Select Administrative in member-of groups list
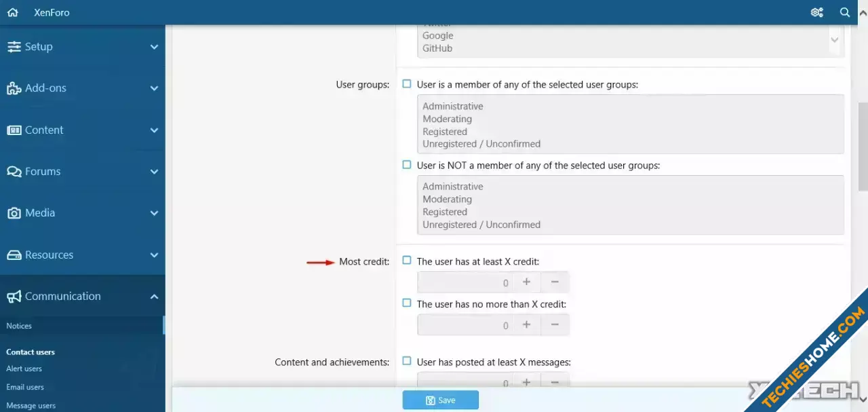868x412 pixels. click(x=453, y=107)
